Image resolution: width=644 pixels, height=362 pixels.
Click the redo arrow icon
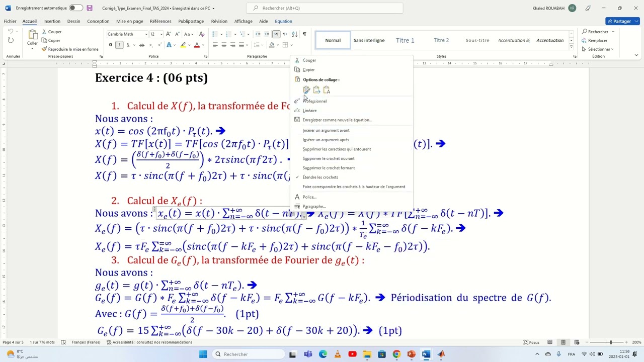11,41
